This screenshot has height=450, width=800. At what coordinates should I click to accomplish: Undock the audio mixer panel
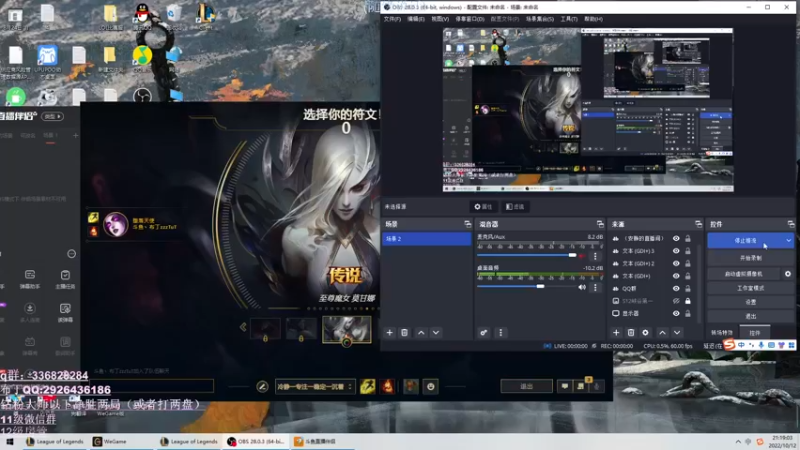point(600,224)
